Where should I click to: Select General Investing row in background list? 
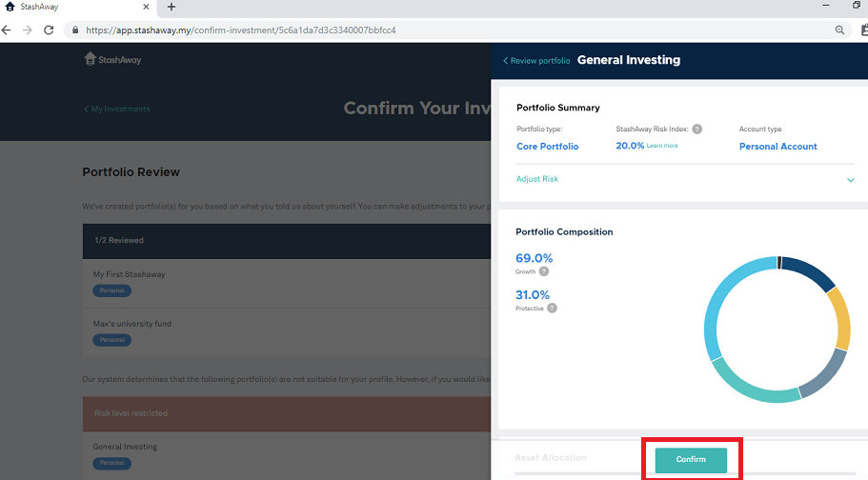[x=287, y=455]
